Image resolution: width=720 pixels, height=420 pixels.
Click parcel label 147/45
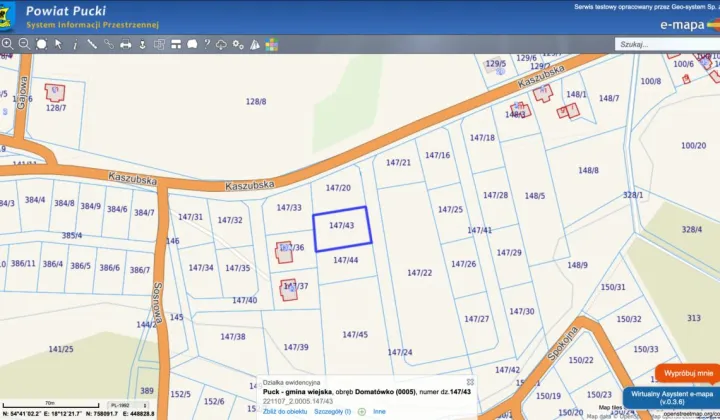355,335
